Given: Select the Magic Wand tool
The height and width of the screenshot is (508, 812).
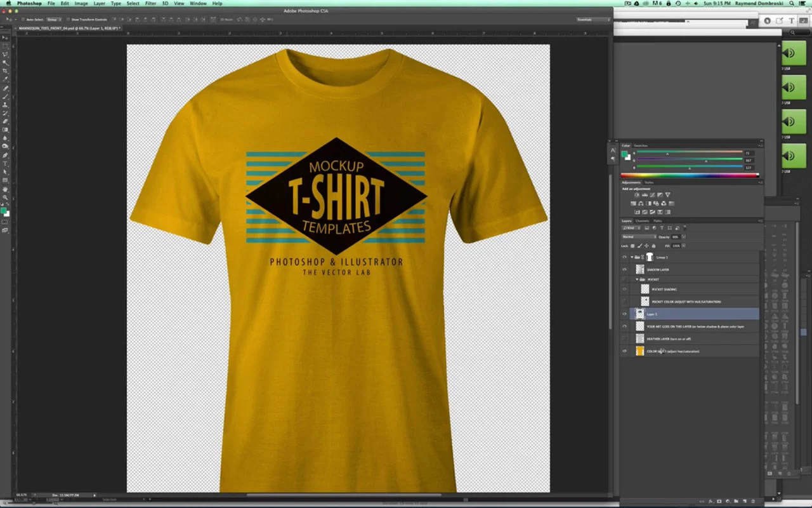Looking at the screenshot, I should point(5,62).
